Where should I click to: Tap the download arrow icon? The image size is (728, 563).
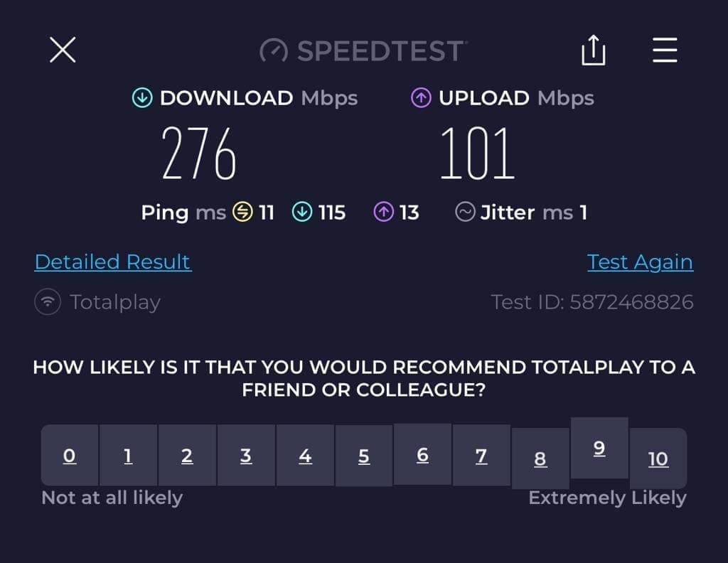point(142,98)
